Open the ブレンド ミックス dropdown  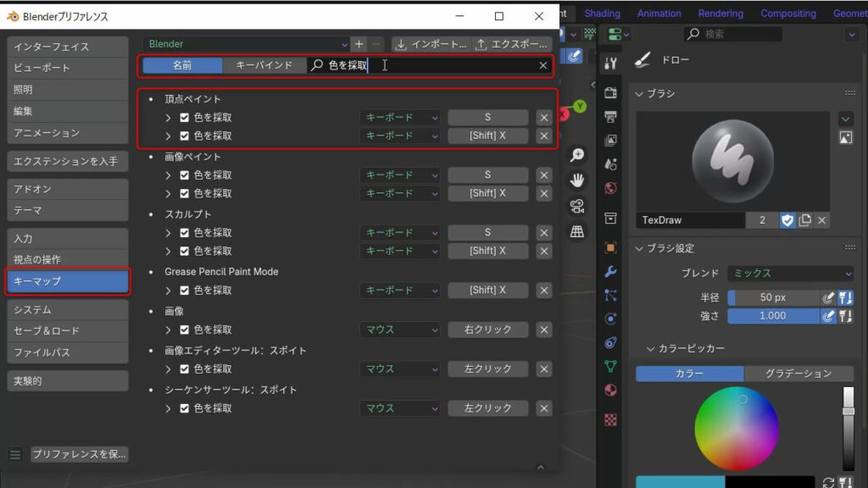click(790, 274)
